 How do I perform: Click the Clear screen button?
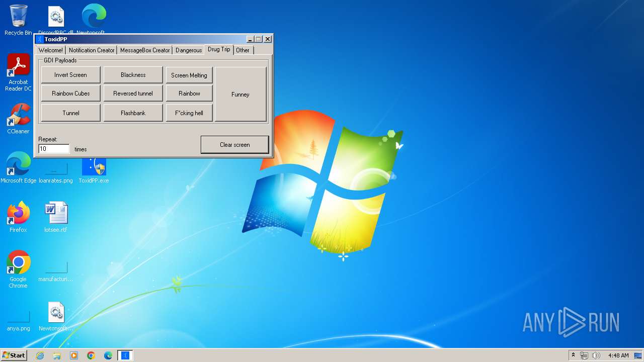point(234,145)
